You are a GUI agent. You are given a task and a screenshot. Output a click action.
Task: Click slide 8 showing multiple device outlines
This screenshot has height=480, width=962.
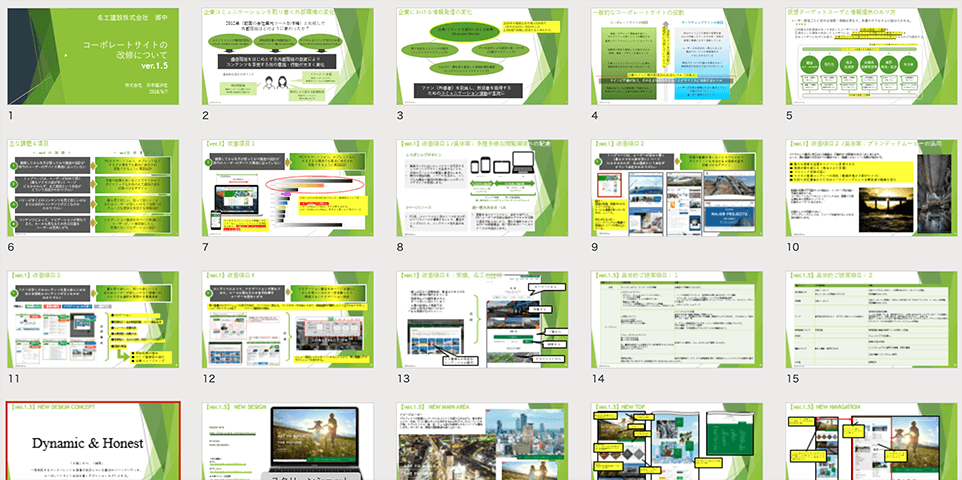point(481,188)
